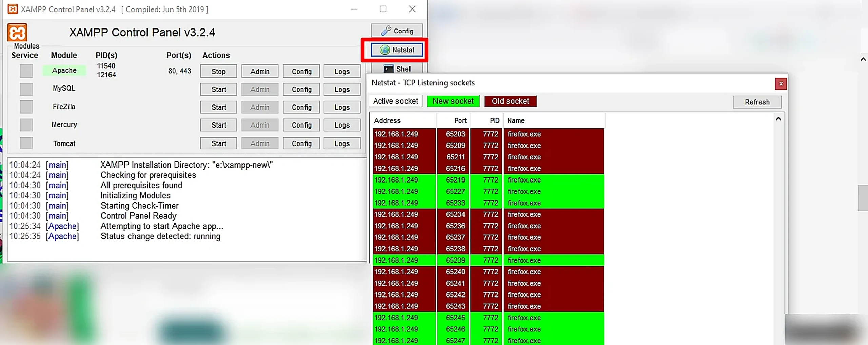Click the background window scrollbar thumb
The image size is (868, 345).
863,198
